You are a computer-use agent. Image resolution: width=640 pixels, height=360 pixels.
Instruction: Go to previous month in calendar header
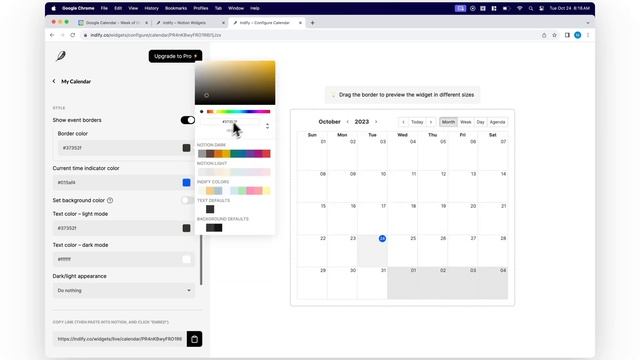click(347, 122)
